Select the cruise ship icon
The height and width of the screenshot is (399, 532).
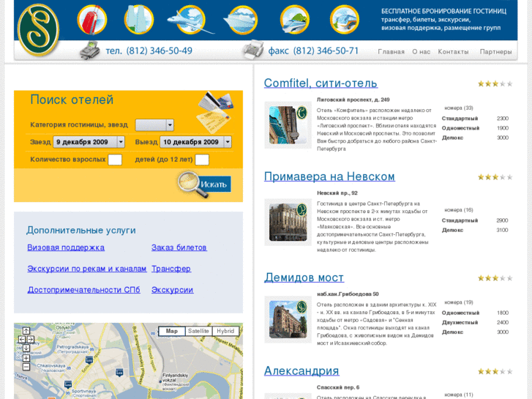(241, 20)
